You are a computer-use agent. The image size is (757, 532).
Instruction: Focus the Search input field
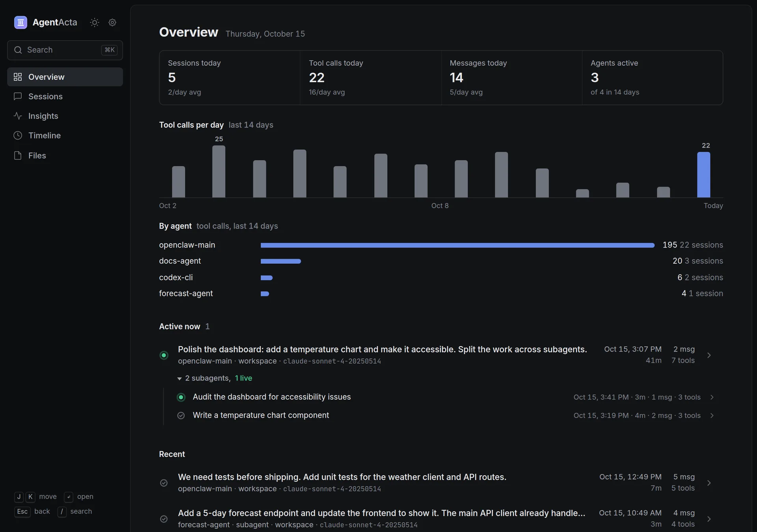click(65, 50)
